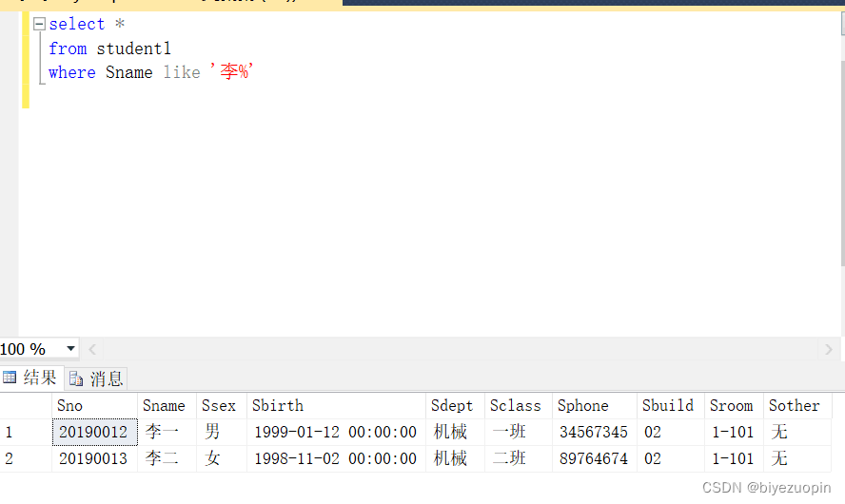
Task: Click the '李%' string literal in query
Action: [x=231, y=71]
